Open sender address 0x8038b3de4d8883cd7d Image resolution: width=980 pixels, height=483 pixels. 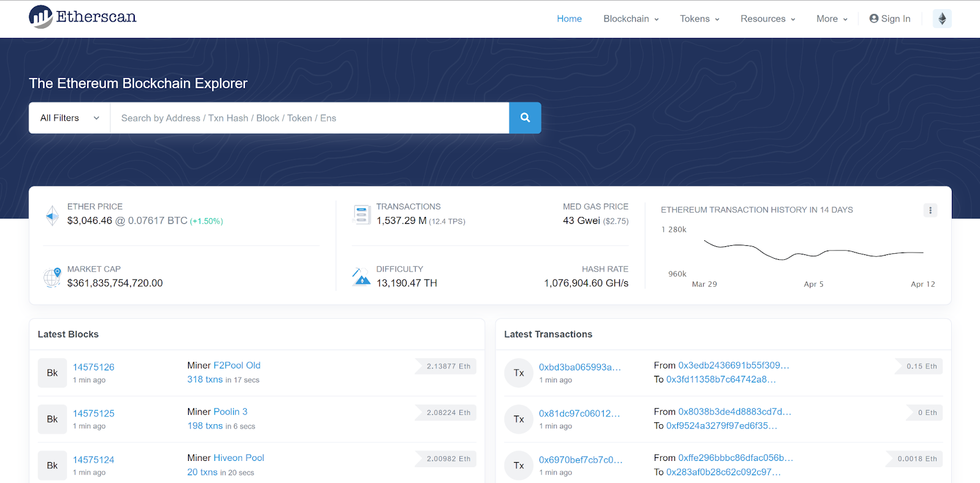pos(735,412)
